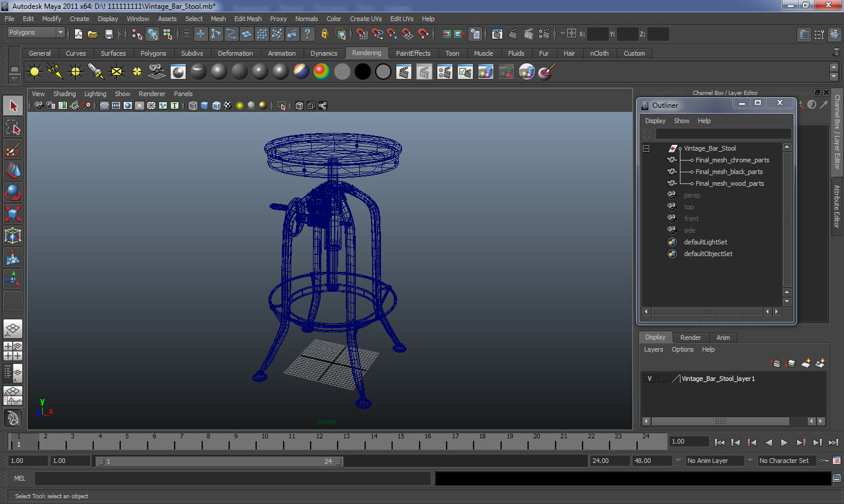
Task: Switch to four view layout
Action: pyautogui.click(x=13, y=350)
